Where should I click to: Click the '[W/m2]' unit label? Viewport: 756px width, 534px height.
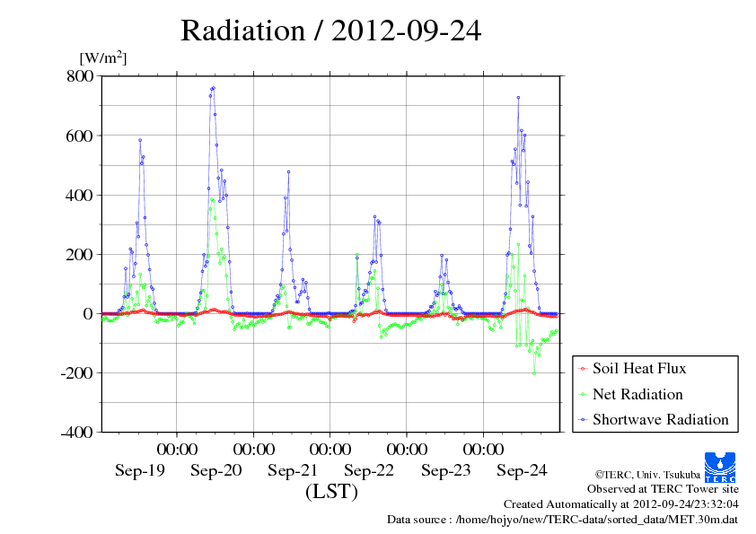[x=103, y=57]
